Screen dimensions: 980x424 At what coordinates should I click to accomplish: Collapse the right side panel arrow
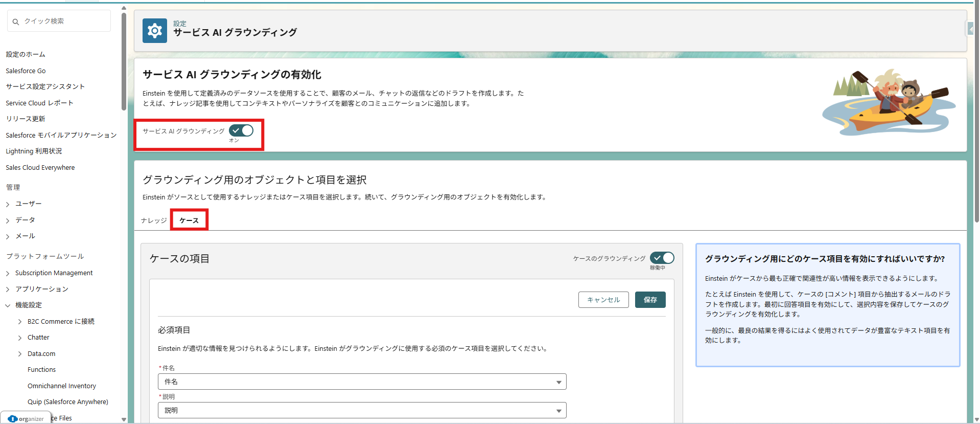coord(971,29)
